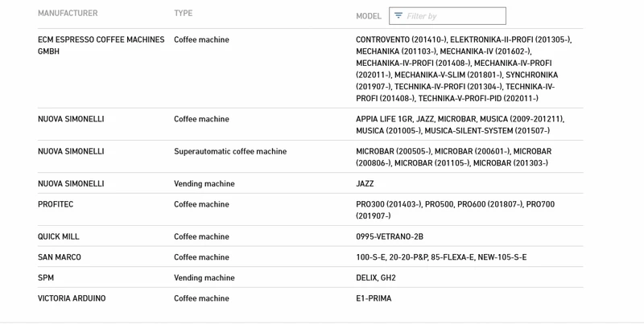The image size is (644, 324).
Task: Click the 100-S-E San Marco models cell
Action: point(441,257)
